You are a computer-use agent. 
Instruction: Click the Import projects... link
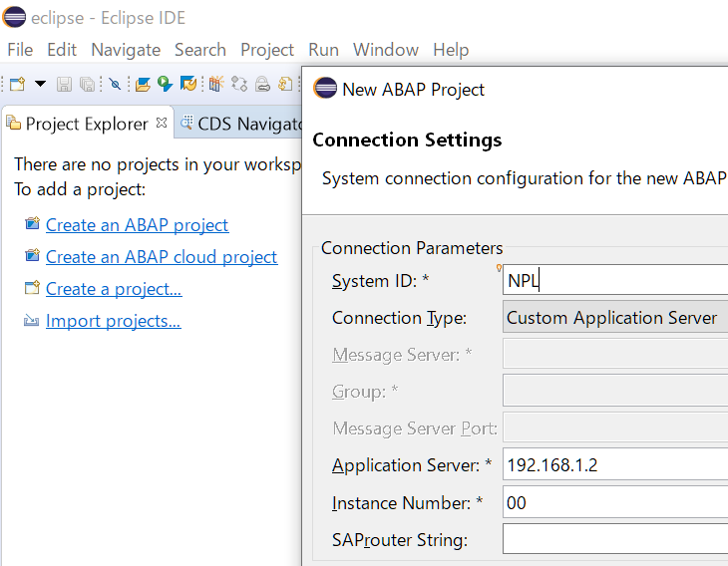(x=114, y=321)
